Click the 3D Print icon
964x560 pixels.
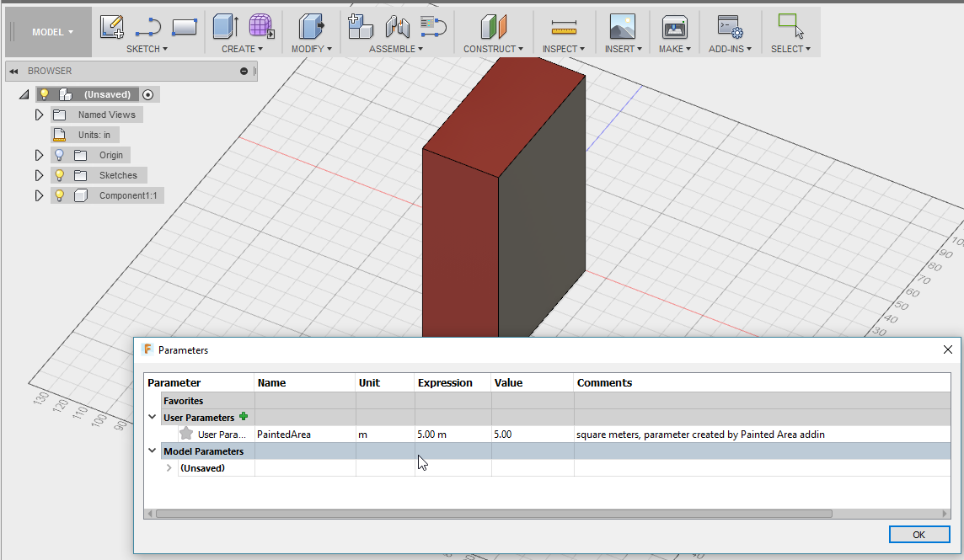(674, 27)
